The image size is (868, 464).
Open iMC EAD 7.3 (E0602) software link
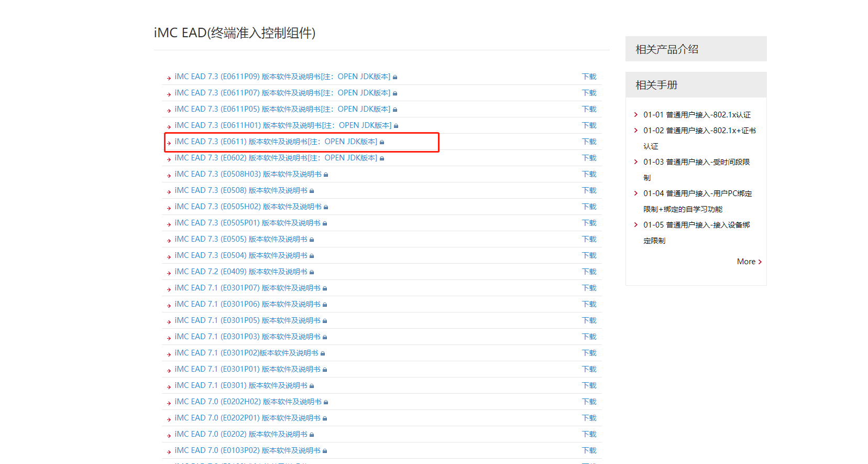276,158
